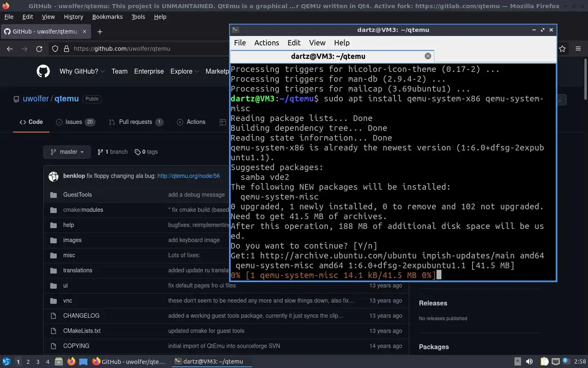Click the tag icon beside 0 tags
This screenshot has width=588, height=368.
137,152
